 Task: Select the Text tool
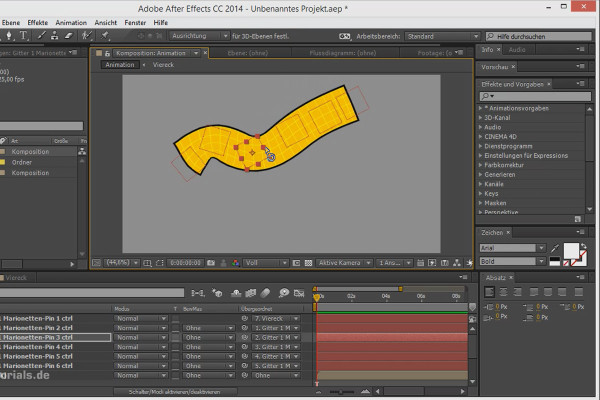[x=23, y=36]
